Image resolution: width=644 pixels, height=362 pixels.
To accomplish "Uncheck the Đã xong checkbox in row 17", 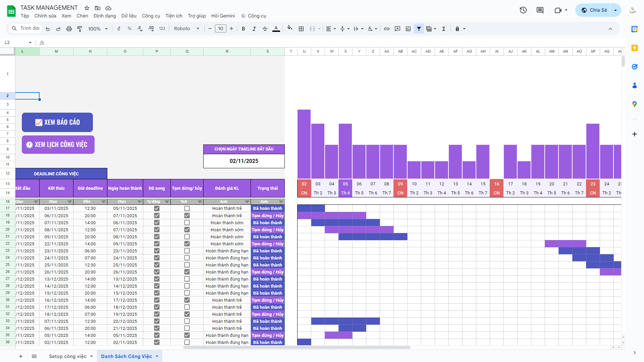I will coord(157,208).
